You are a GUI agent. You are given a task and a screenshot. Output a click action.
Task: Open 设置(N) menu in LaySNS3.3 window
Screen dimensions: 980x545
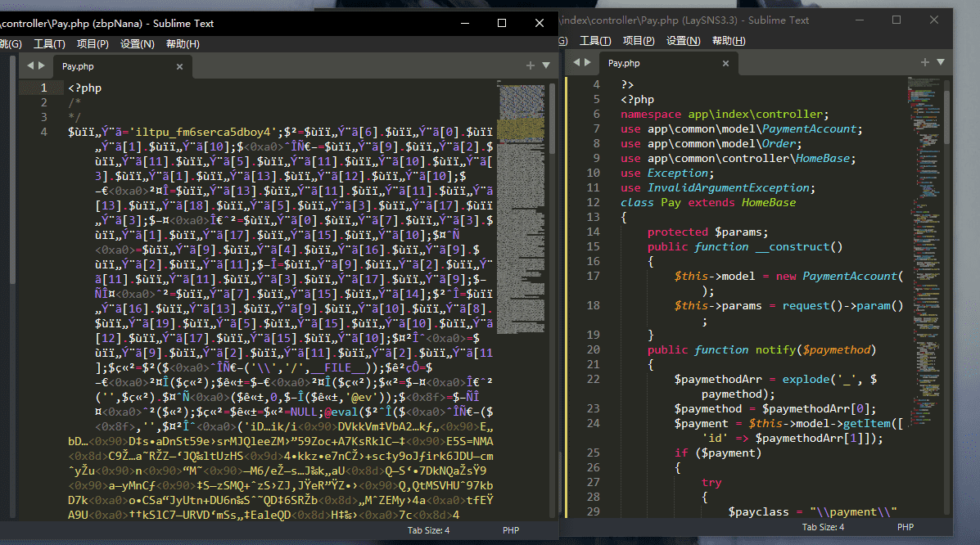tap(683, 41)
